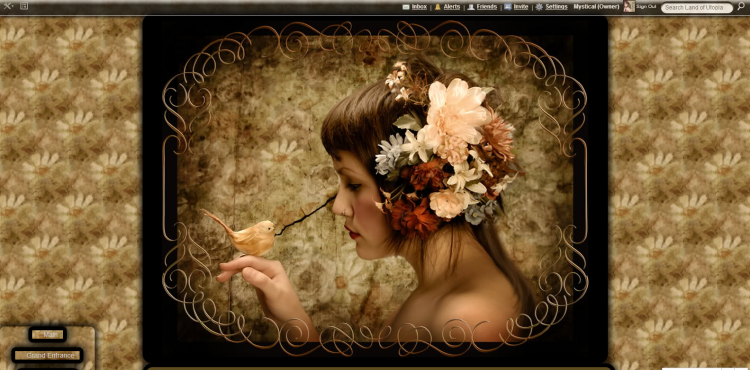The height and width of the screenshot is (370, 750).
Task: Click the Friends person icon
Action: pyautogui.click(x=471, y=7)
